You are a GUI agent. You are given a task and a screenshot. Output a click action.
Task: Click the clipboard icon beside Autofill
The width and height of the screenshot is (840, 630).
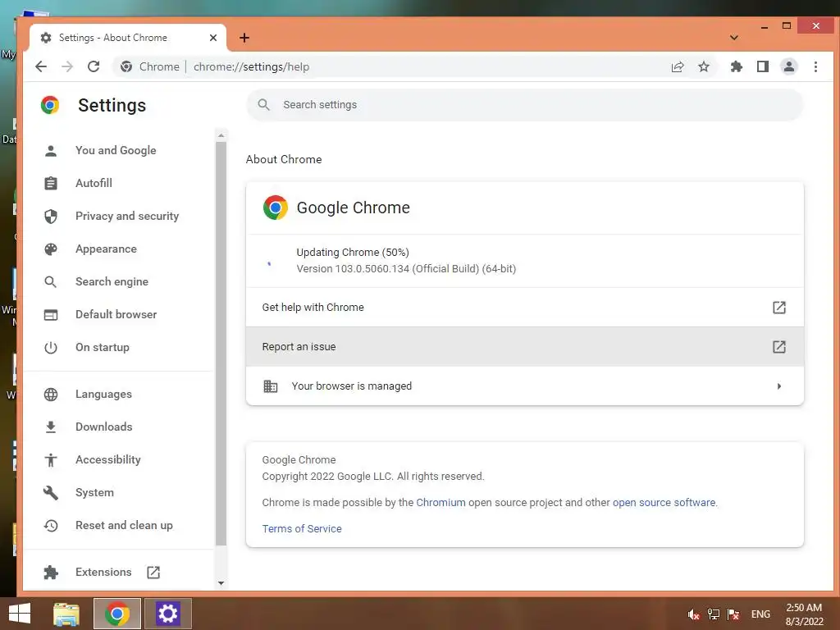(x=51, y=183)
